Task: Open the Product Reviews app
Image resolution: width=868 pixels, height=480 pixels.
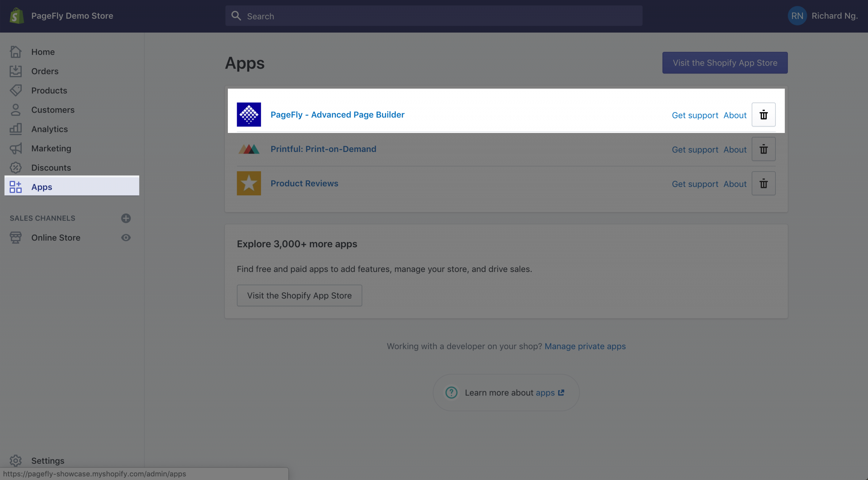Action: click(x=304, y=183)
